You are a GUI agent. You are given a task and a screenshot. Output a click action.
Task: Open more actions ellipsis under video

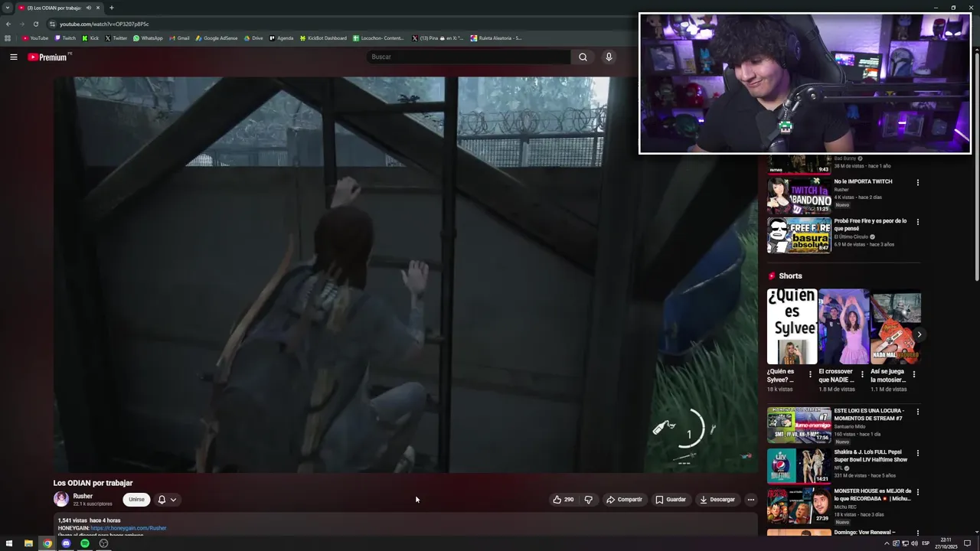coord(750,500)
